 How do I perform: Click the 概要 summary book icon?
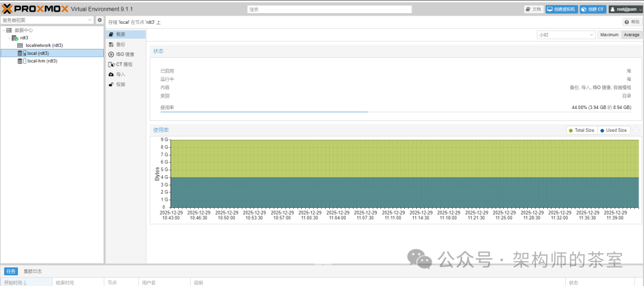[111, 35]
